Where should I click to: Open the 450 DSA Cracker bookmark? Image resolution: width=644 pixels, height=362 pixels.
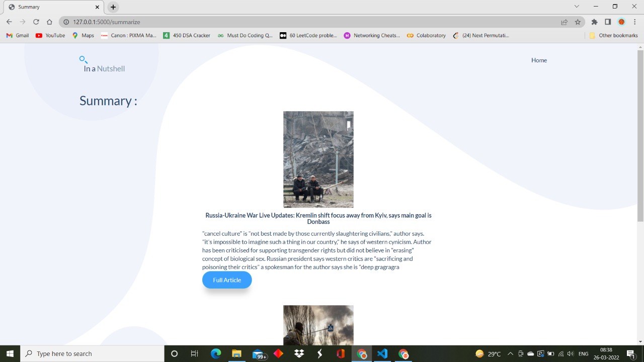187,35
